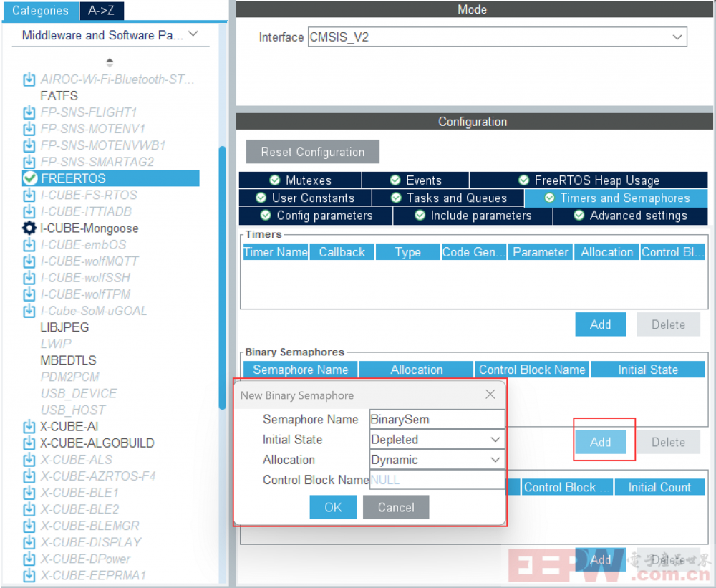716x588 pixels.
Task: Click gear icon beside I-CUBE-Mongoose
Action: pos(29,228)
